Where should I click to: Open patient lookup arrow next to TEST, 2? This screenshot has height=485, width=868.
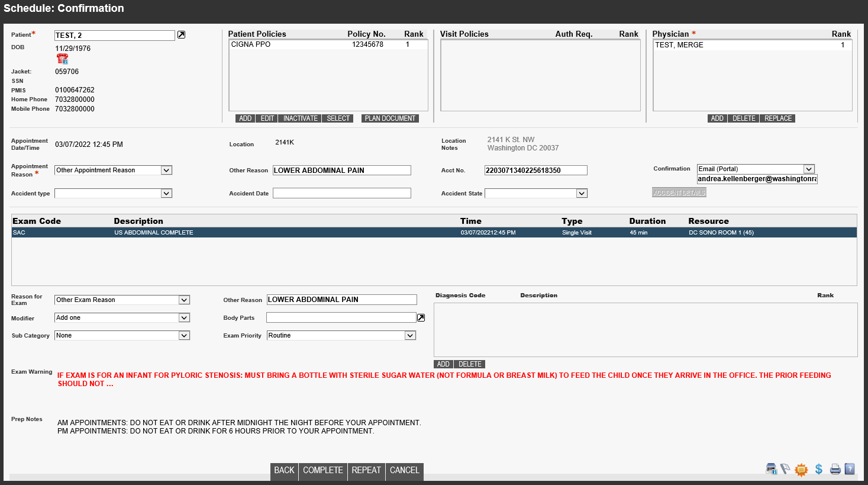[x=182, y=35]
